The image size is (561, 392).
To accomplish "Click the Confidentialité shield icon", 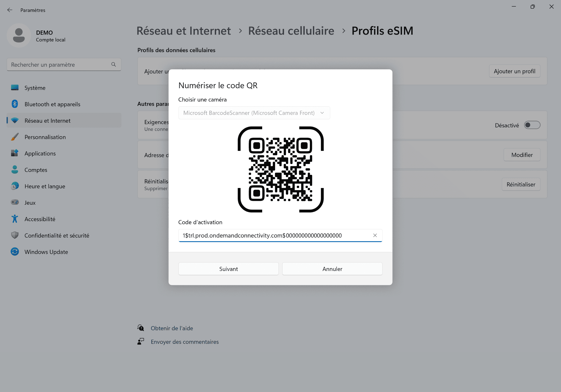I will (15, 235).
